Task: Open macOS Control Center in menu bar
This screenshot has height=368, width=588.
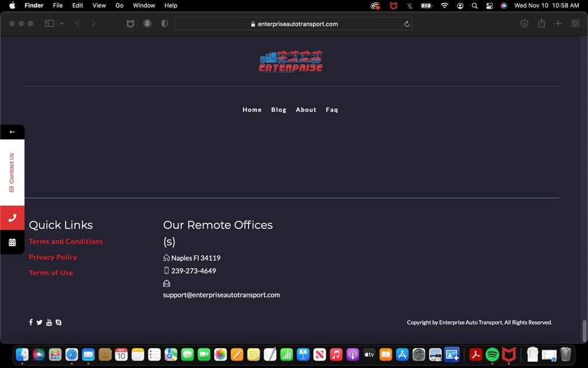Action: (x=489, y=6)
